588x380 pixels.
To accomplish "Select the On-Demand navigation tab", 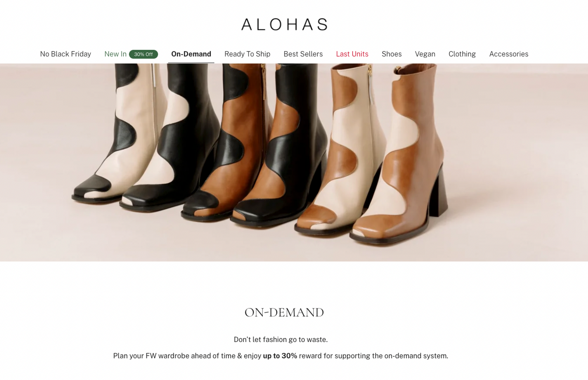I will coord(191,54).
